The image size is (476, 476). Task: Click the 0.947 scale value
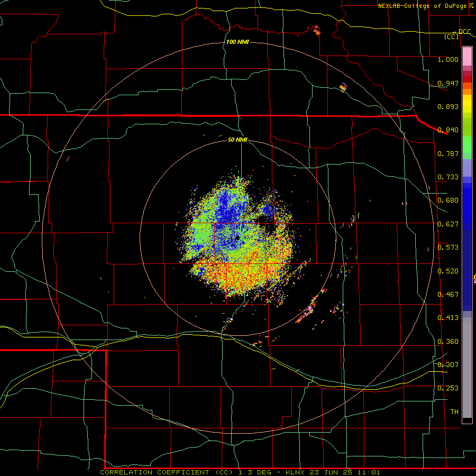pyautogui.click(x=448, y=83)
